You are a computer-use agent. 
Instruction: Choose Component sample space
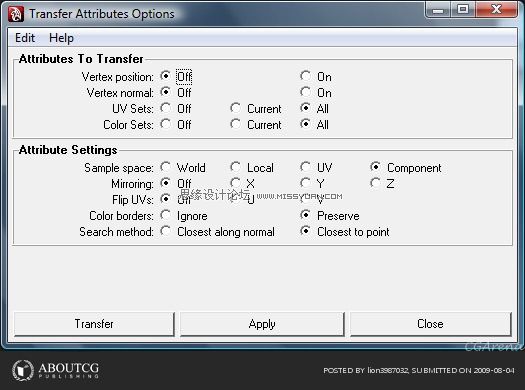[x=375, y=167]
